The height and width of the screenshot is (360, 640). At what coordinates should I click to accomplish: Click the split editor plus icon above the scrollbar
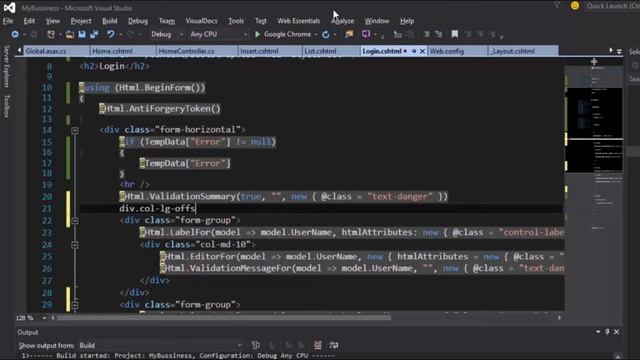[594, 62]
